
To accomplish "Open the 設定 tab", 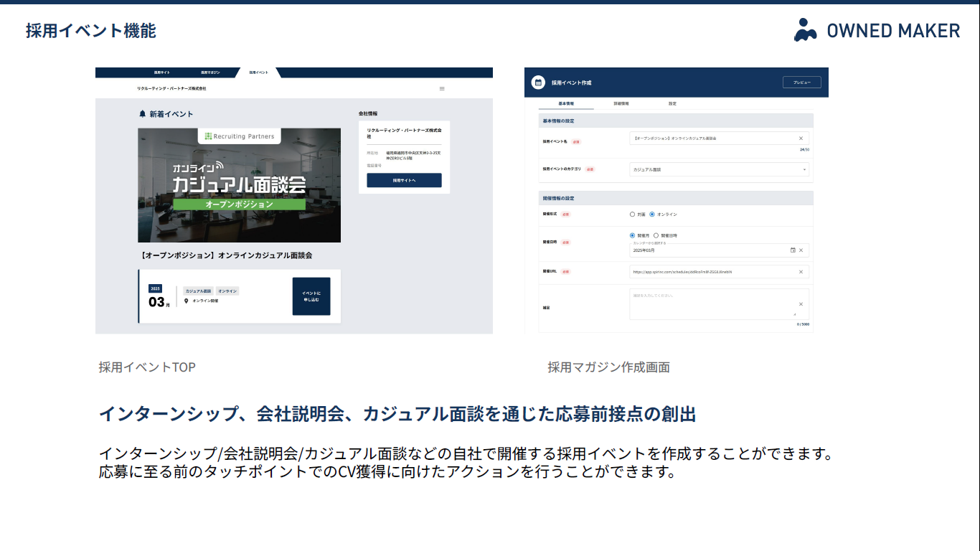I will [672, 104].
